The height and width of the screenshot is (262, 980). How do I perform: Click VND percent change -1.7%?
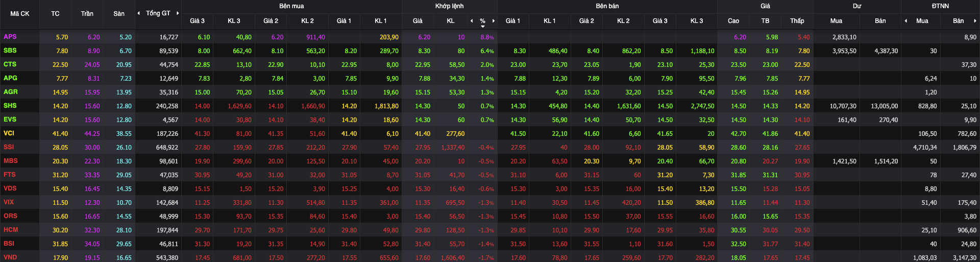486,258
